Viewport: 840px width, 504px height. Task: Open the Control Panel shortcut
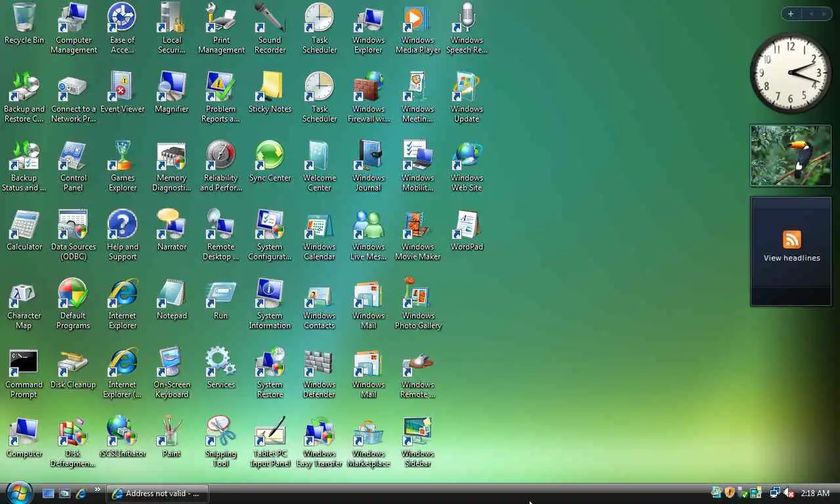[x=73, y=166]
